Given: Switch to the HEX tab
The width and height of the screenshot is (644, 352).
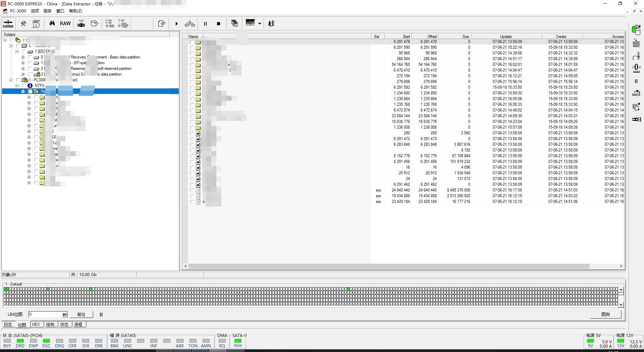Looking at the screenshot, I should [x=36, y=324].
